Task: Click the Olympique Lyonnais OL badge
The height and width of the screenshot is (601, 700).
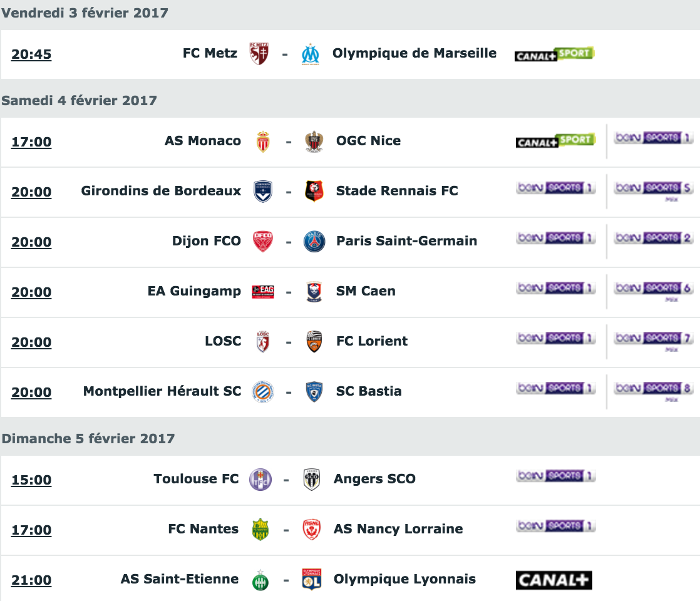Action: pyautogui.click(x=312, y=580)
